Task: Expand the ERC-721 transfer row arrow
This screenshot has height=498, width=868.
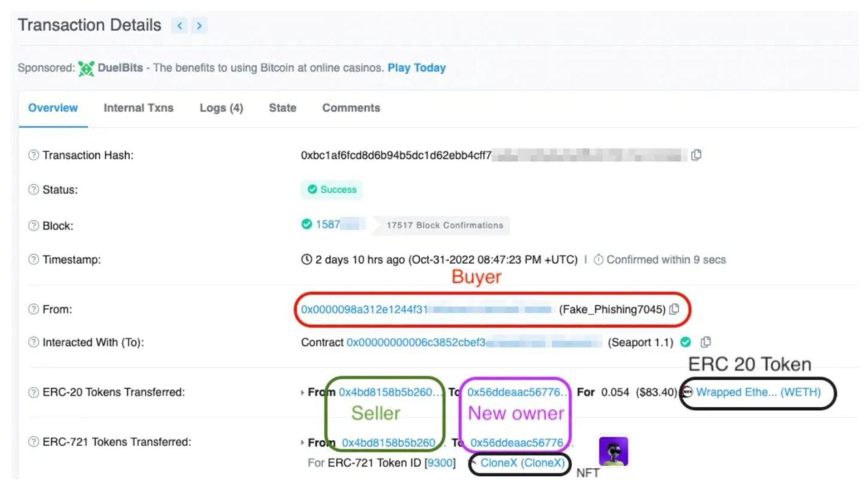Action: pyautogui.click(x=302, y=442)
